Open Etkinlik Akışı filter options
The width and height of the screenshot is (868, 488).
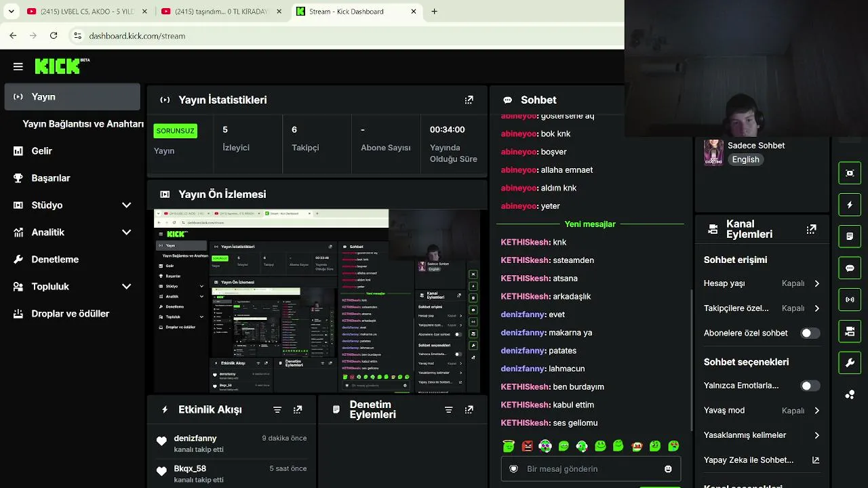pos(277,410)
